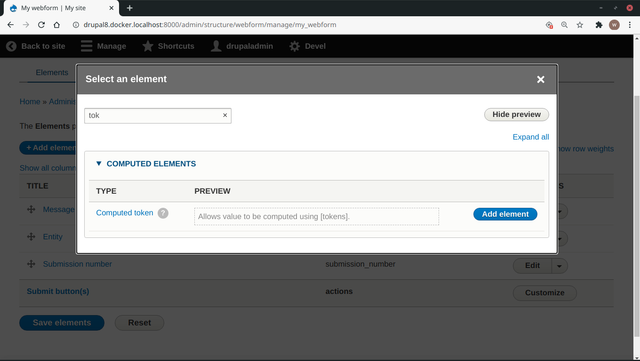Image resolution: width=640 pixels, height=361 pixels.
Task: Click the TYPE column header
Action: click(106, 191)
